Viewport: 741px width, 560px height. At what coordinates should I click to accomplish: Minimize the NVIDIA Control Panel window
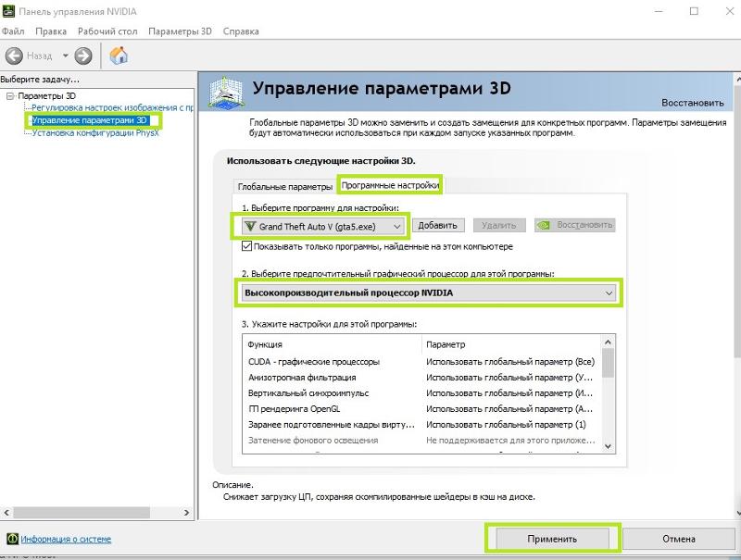tap(659, 11)
